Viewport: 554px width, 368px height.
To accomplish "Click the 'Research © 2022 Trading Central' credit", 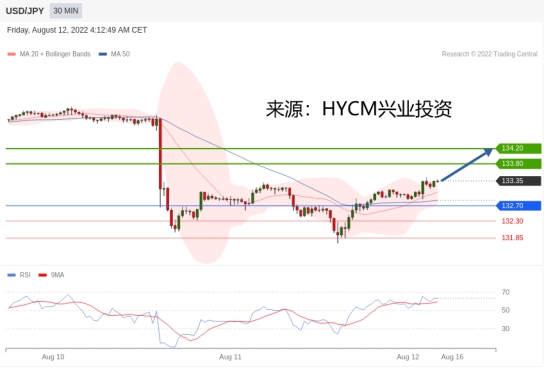I will click(490, 54).
